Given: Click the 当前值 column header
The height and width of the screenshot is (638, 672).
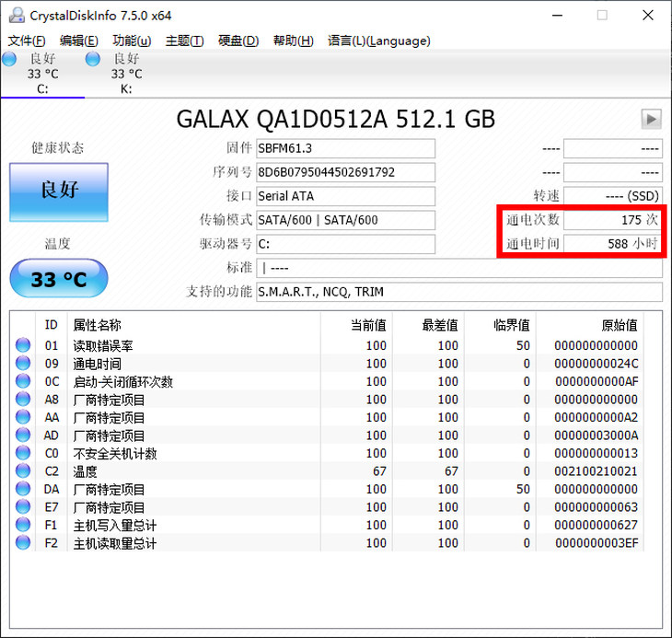Looking at the screenshot, I should (x=356, y=325).
